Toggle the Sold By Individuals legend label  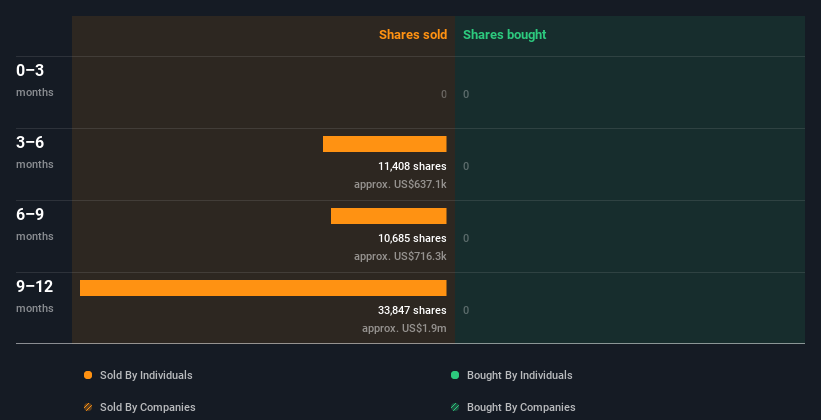[x=146, y=375]
